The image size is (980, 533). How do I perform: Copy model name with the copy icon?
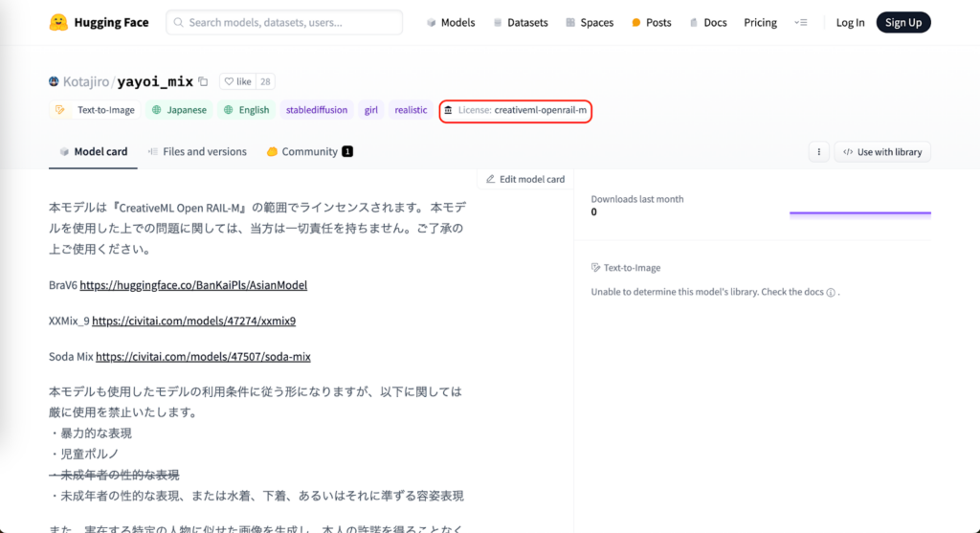tap(203, 82)
